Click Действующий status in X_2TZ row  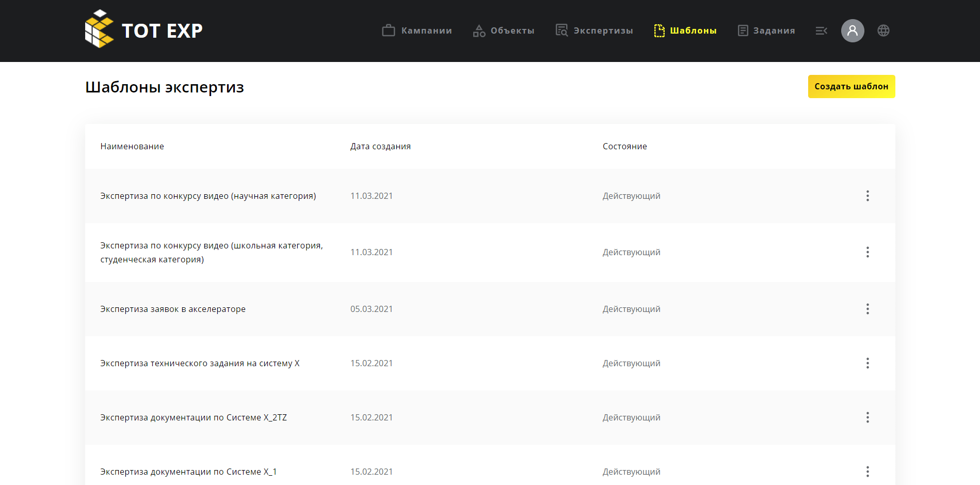pos(632,417)
